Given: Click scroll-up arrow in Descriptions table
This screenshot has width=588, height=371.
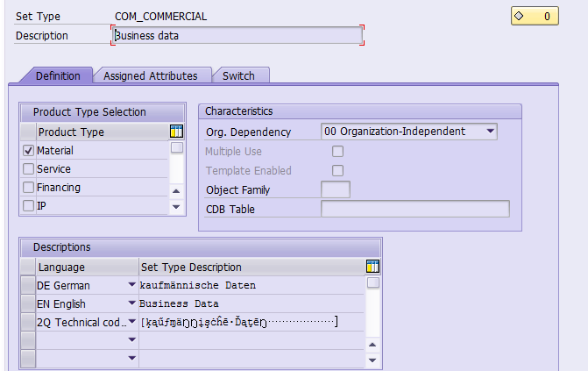Looking at the screenshot, I should click(x=372, y=345).
